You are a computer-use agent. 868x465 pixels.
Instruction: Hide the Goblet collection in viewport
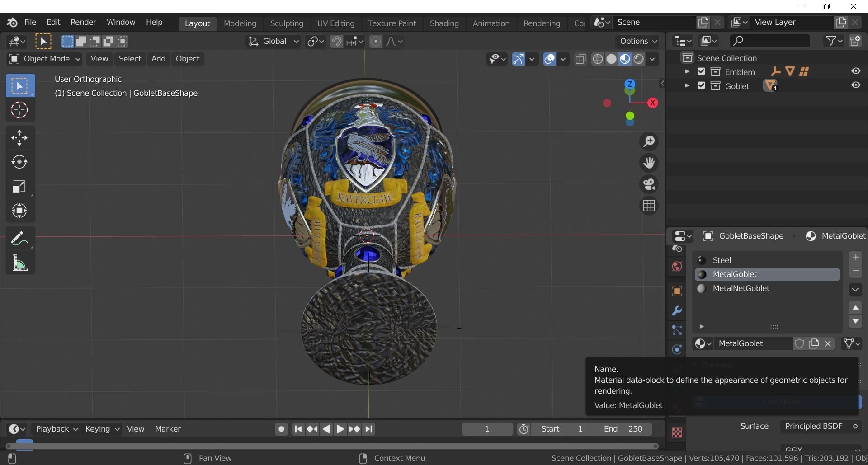856,85
